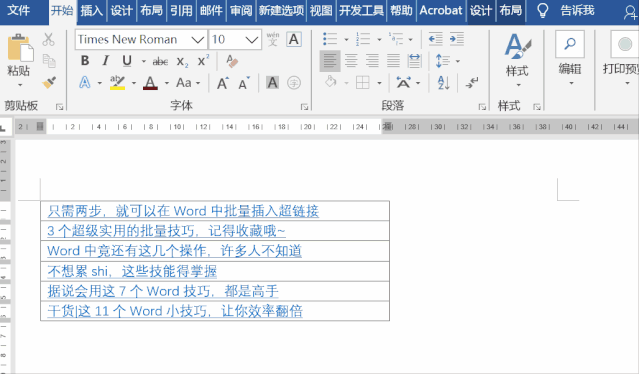Select the Format Painter brush icon
Image resolution: width=639 pixels, height=374 pixels.
click(49, 83)
